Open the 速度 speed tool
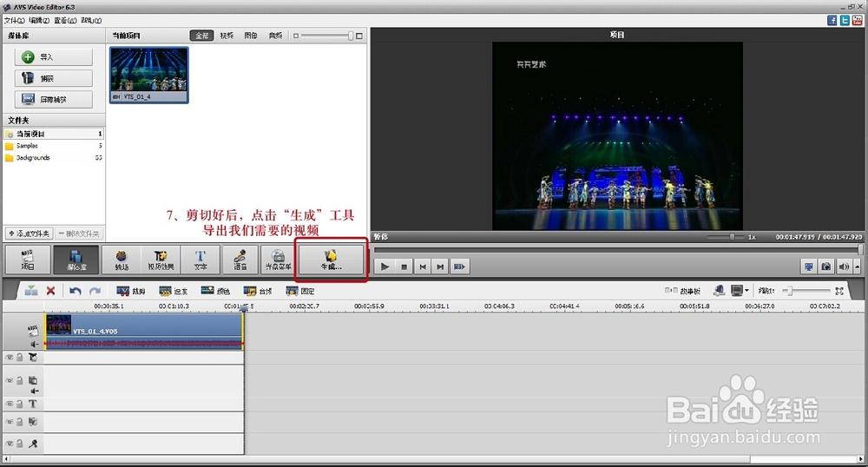 click(x=174, y=291)
